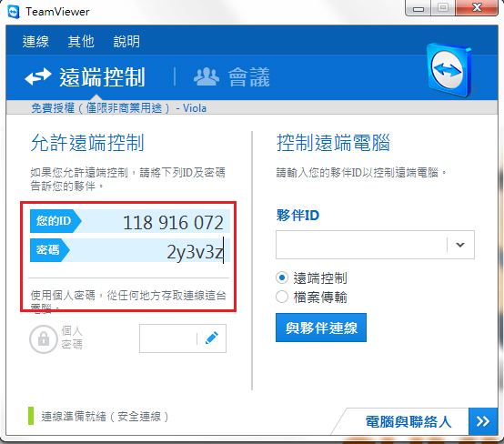Click the TeamViewer logo in the header
The image size is (504, 444).
[450, 70]
